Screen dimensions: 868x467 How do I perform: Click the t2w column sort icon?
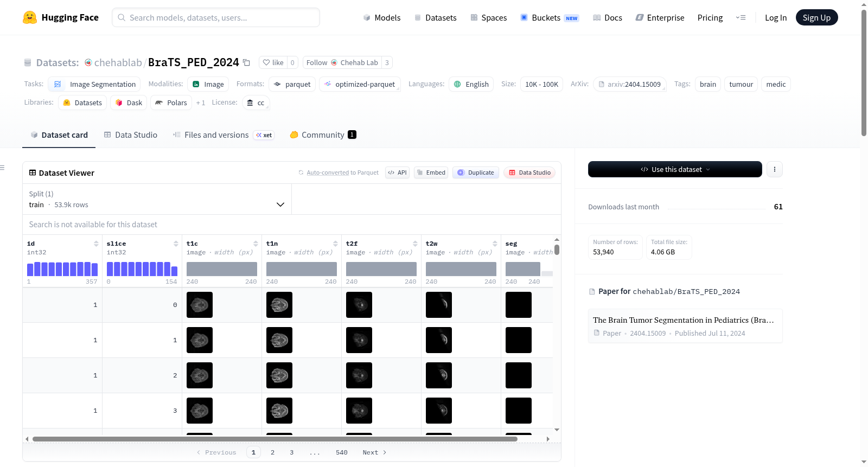click(495, 244)
